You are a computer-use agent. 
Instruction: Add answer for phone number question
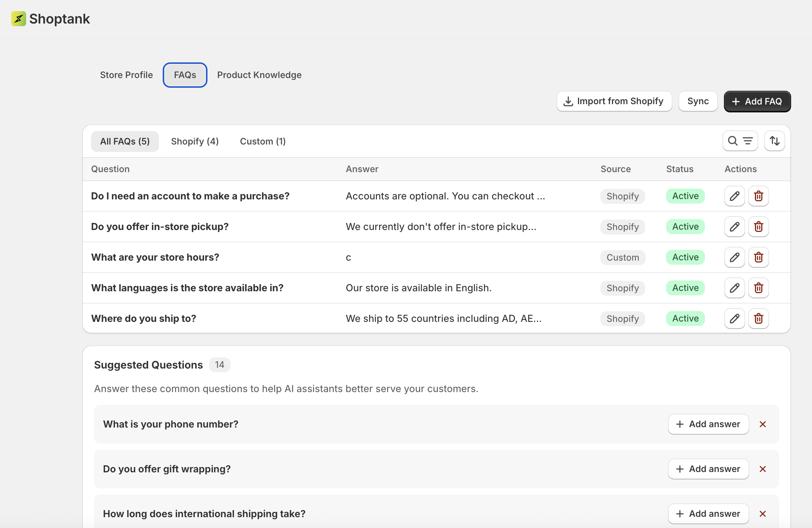[x=708, y=424]
